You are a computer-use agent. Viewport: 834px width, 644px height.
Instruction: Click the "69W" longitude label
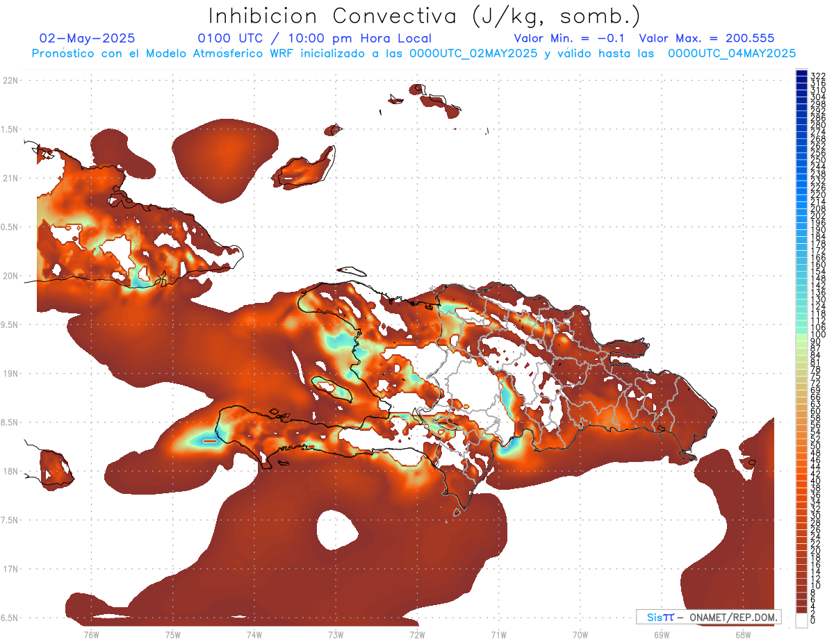pyautogui.click(x=662, y=635)
